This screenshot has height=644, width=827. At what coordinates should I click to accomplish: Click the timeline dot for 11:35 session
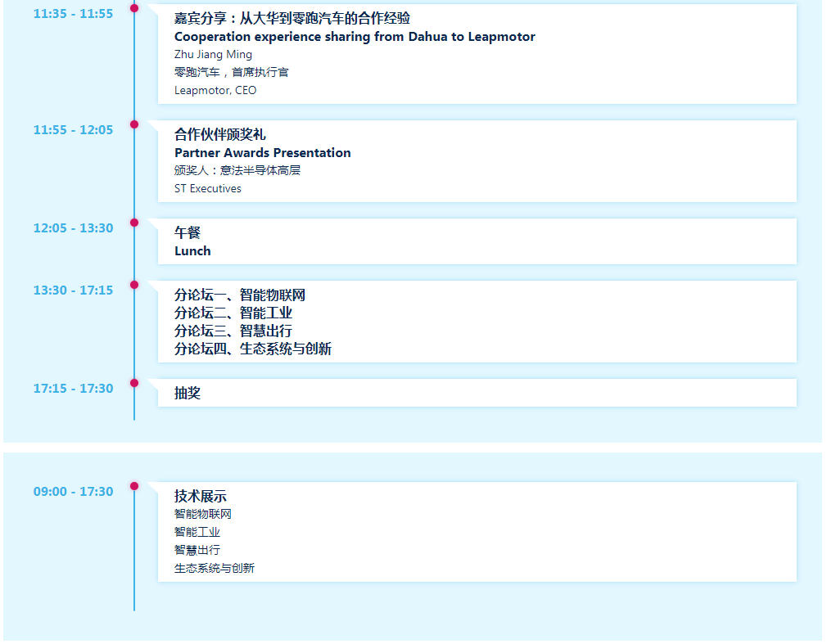pyautogui.click(x=134, y=8)
